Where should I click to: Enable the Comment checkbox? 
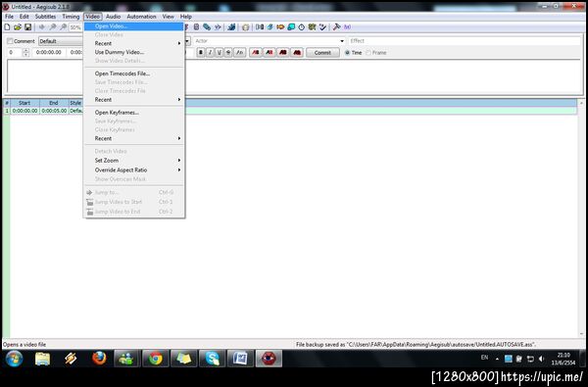pos(10,41)
